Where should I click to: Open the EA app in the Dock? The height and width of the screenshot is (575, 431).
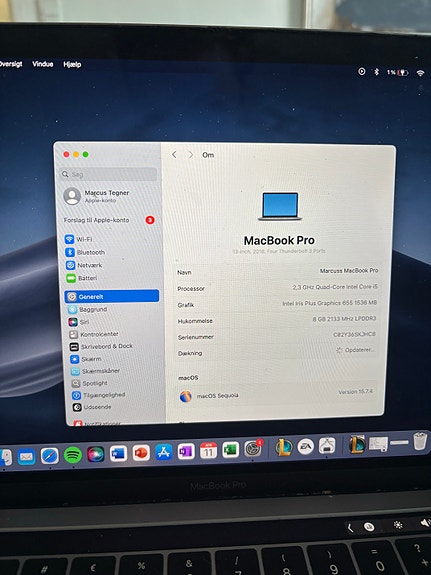[306, 446]
